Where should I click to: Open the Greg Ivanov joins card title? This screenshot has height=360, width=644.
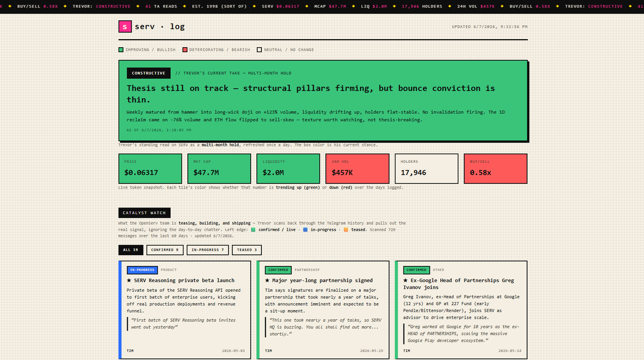(458, 284)
